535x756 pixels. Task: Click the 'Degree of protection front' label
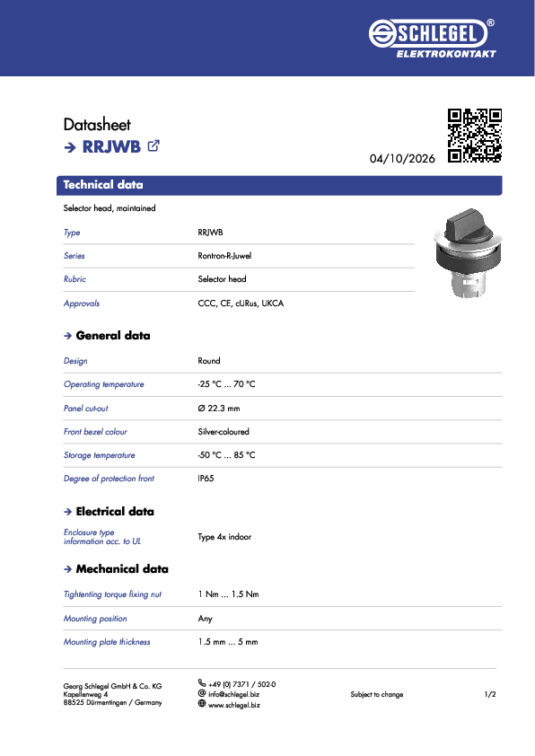click(x=109, y=479)
